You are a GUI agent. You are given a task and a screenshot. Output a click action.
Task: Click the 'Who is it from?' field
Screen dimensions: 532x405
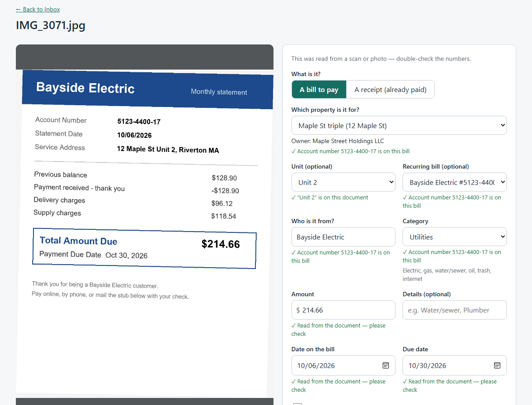tap(344, 237)
